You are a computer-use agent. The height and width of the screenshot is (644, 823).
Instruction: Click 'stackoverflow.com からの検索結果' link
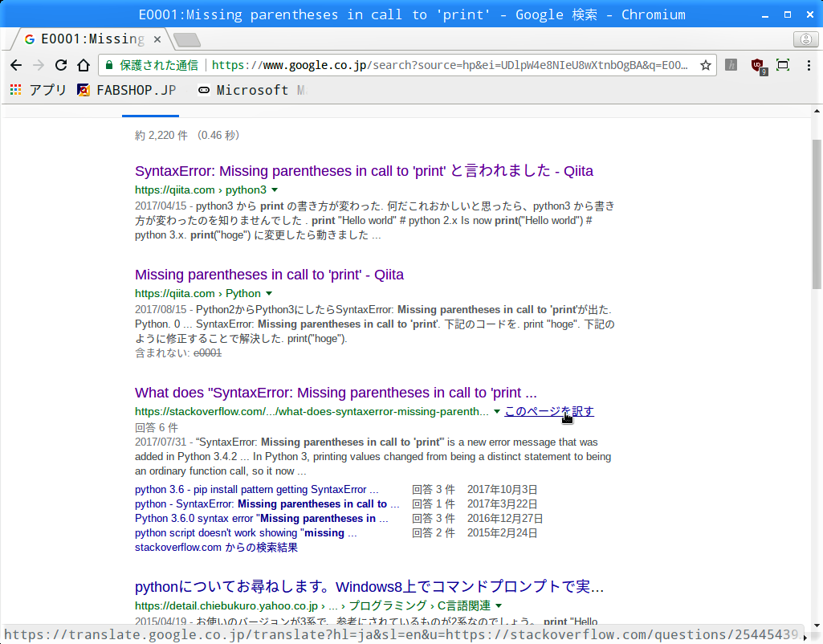216,548
